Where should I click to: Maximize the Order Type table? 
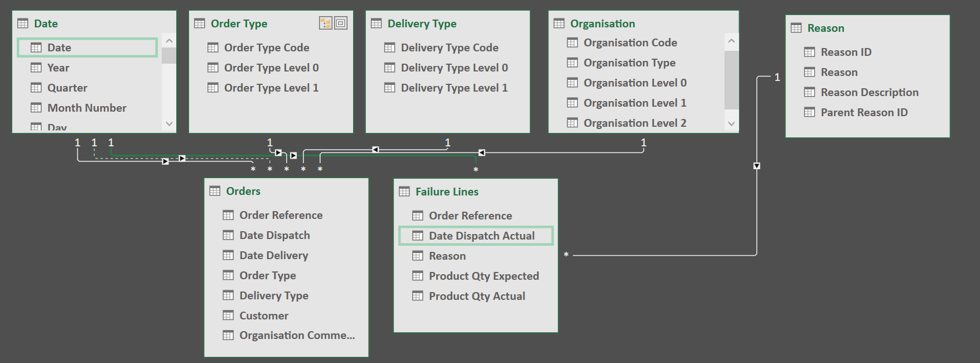(x=341, y=23)
